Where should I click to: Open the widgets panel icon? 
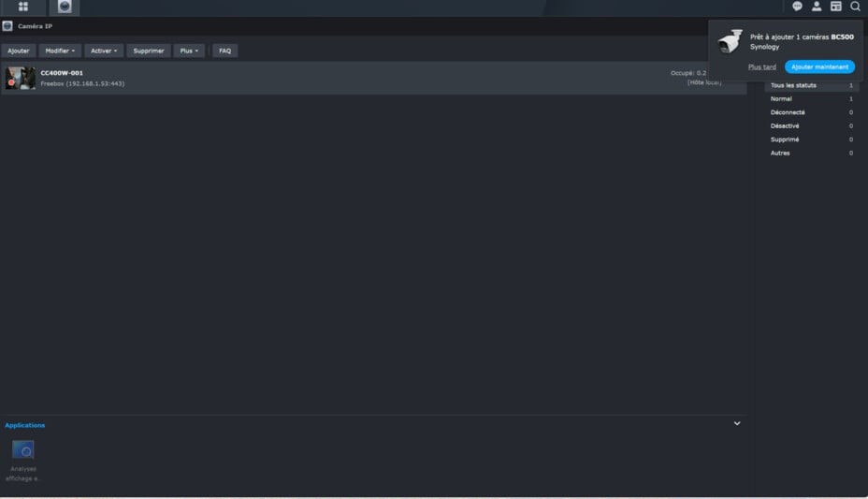pyautogui.click(x=836, y=7)
